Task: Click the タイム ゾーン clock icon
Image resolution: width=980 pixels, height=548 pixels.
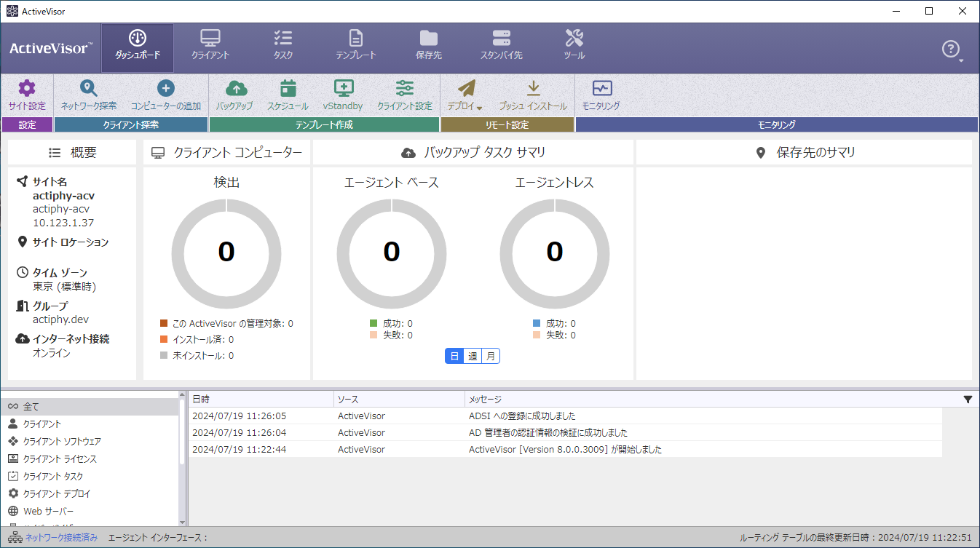Action: (22, 272)
